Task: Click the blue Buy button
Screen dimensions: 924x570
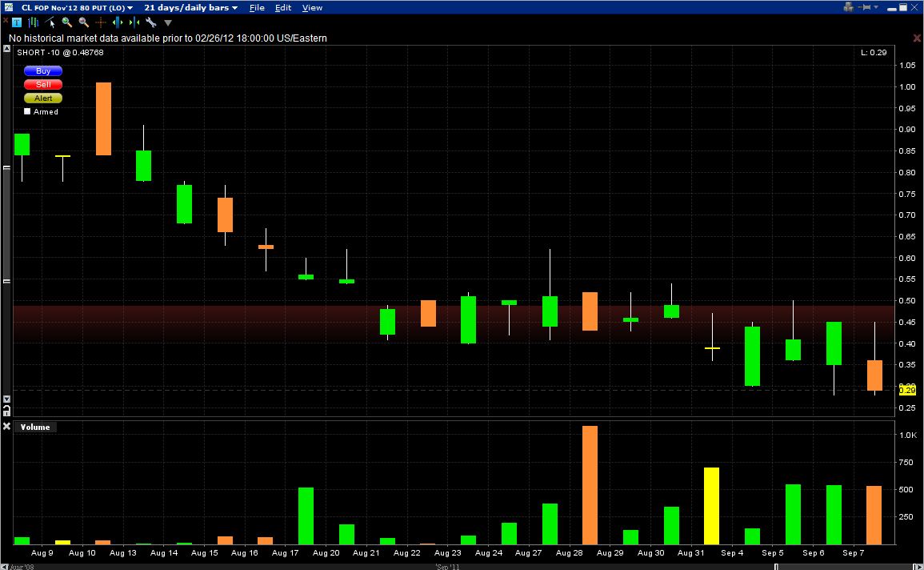Action: 43,70
